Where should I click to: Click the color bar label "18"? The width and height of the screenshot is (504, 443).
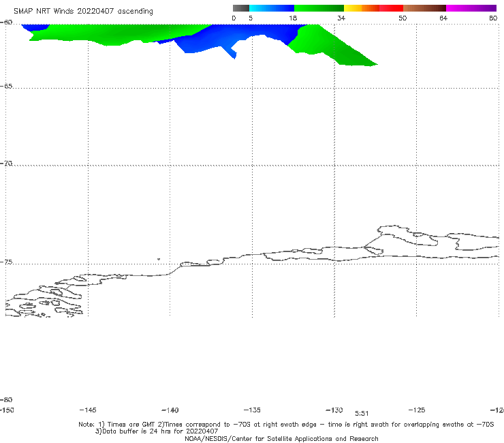pos(293,18)
